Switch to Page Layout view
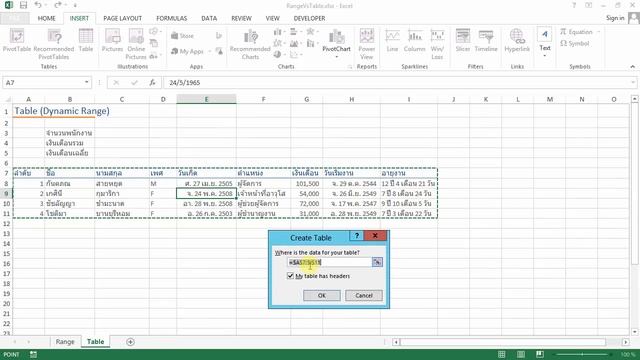The width and height of the screenshot is (640, 360). (x=521, y=354)
